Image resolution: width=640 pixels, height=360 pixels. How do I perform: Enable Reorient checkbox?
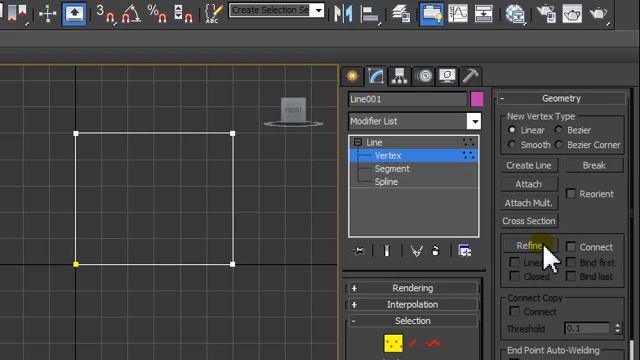(571, 193)
